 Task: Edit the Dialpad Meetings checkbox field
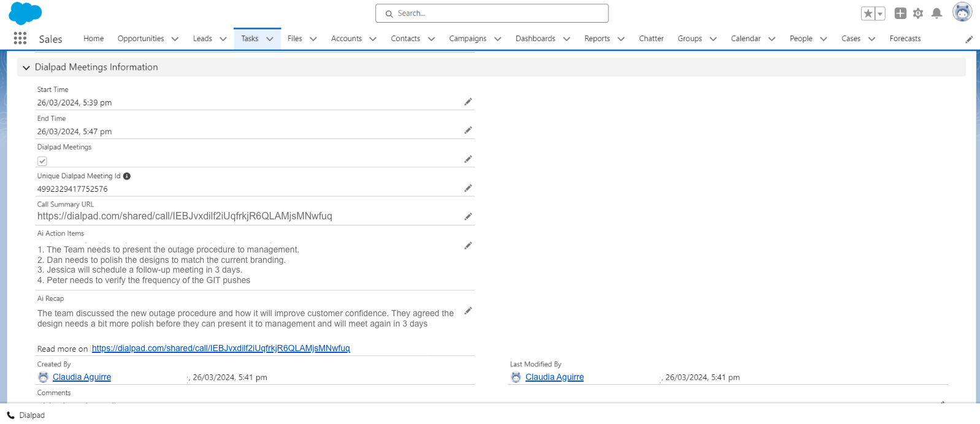pos(468,159)
